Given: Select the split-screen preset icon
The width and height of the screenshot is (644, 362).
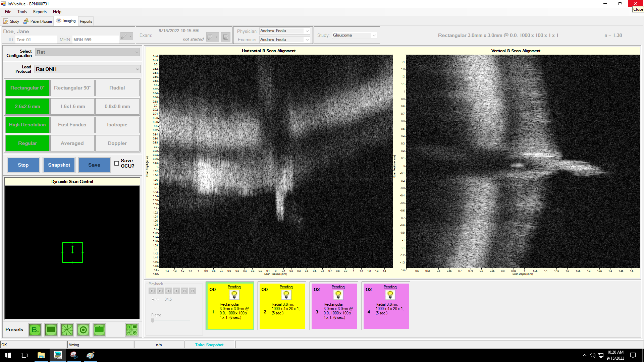Looking at the screenshot, I should (99, 330).
